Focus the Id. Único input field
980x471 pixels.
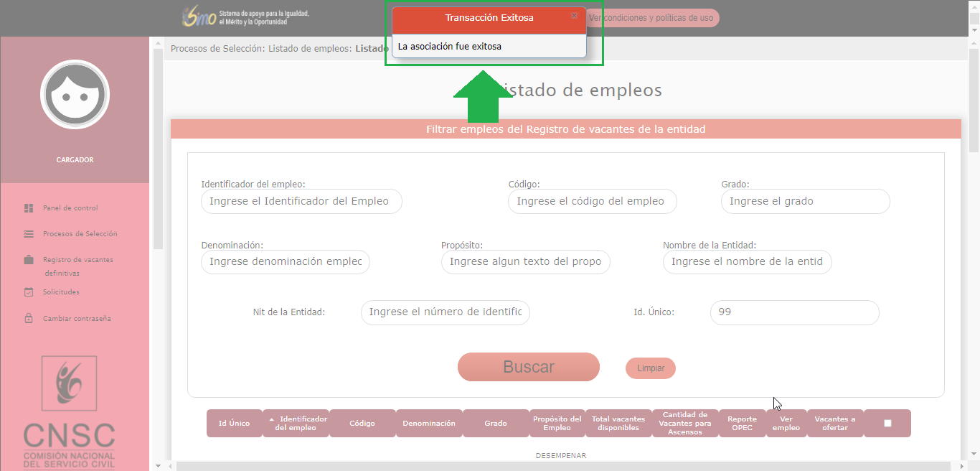coord(794,313)
